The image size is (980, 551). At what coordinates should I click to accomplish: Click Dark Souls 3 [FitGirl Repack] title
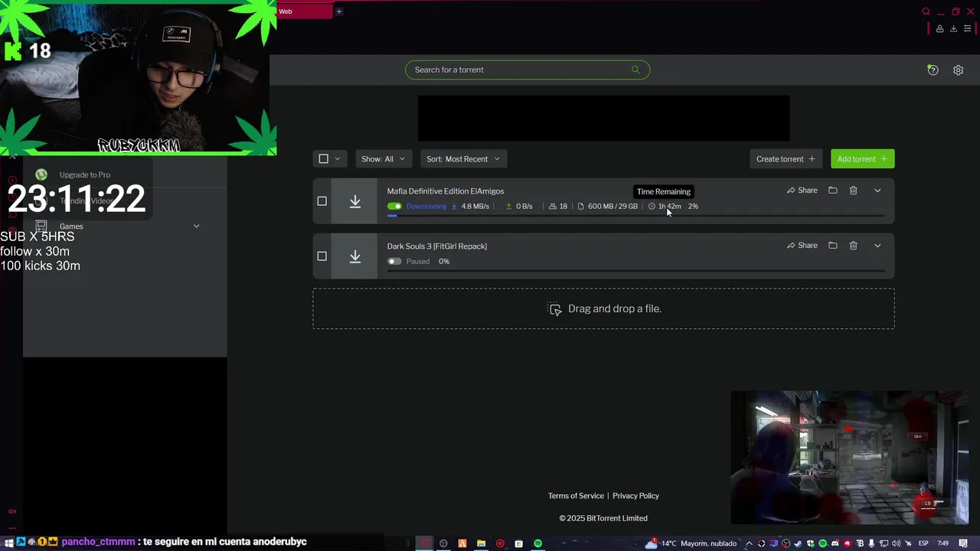tap(437, 246)
